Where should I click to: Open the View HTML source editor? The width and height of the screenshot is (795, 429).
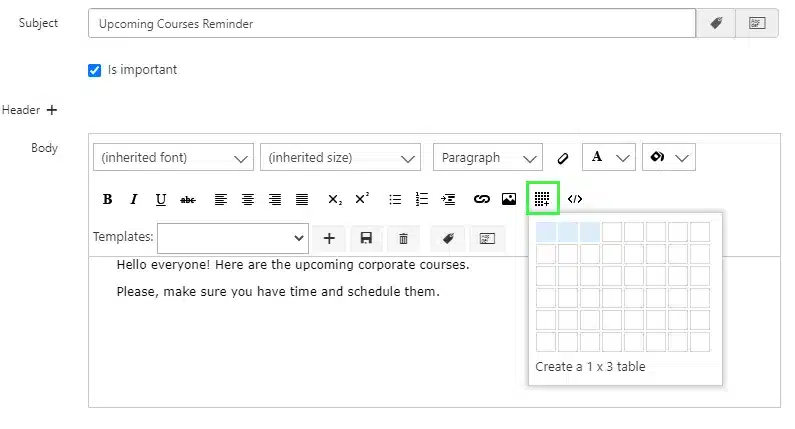(x=575, y=199)
